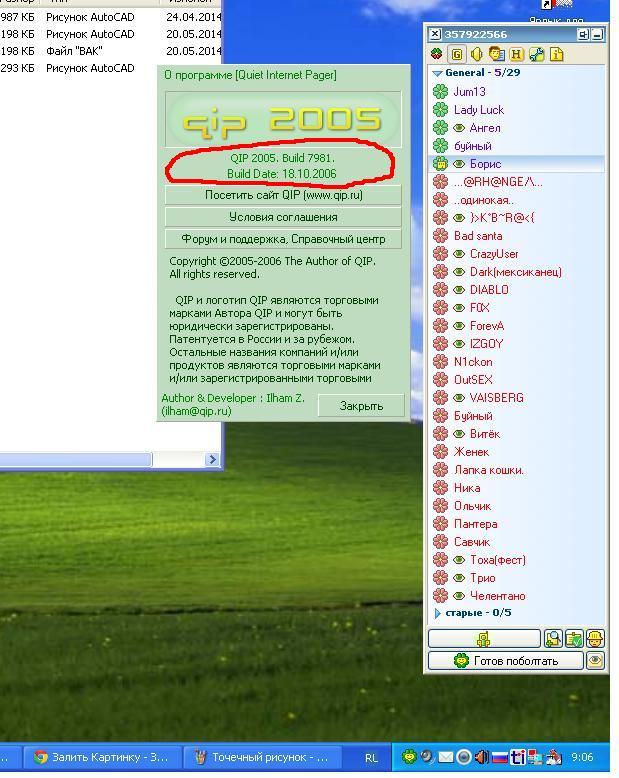Click the Russian flag language tray icon
Image resolution: width=619 pixels, height=778 pixels.
[499, 757]
